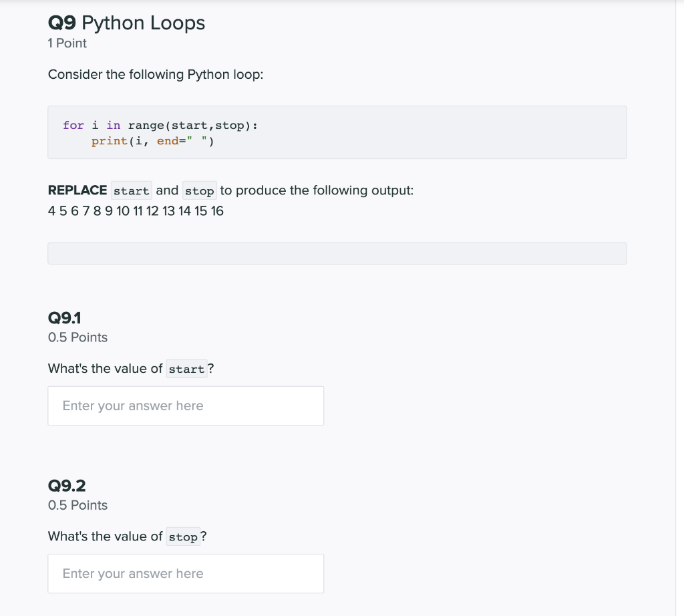Click the '0.5 Points' label under Q9.2
The height and width of the screenshot is (616, 684).
77,505
